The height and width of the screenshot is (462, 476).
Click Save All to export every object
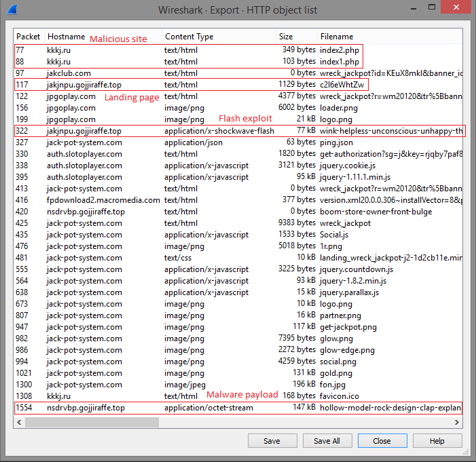(327, 441)
